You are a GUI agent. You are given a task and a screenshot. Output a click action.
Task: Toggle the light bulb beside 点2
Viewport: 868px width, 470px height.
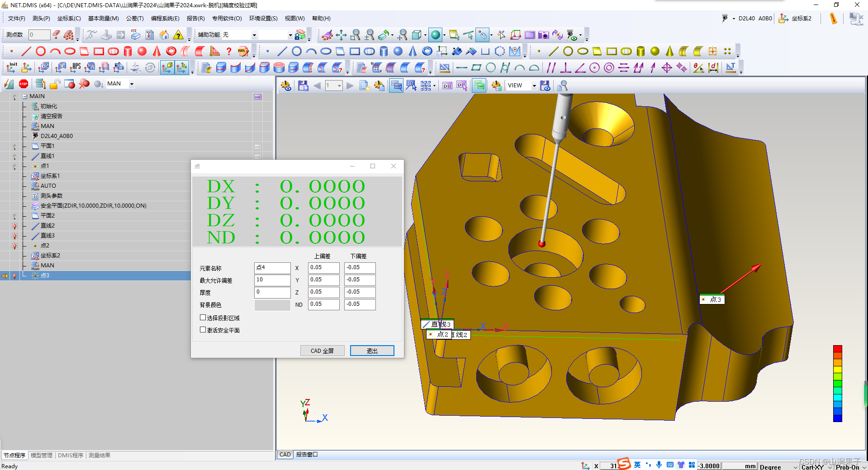(14, 246)
